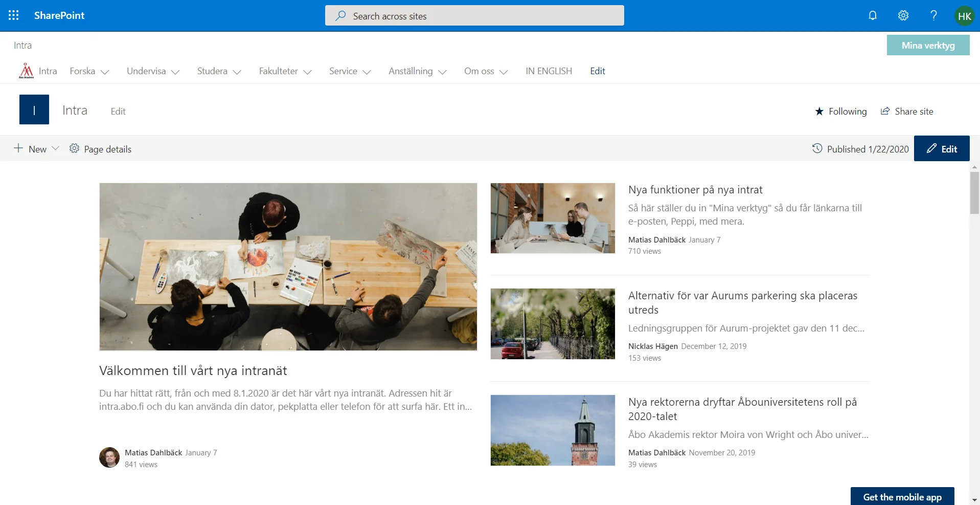The height and width of the screenshot is (505, 980).
Task: Click the Intra site logo tile
Action: 34,109
